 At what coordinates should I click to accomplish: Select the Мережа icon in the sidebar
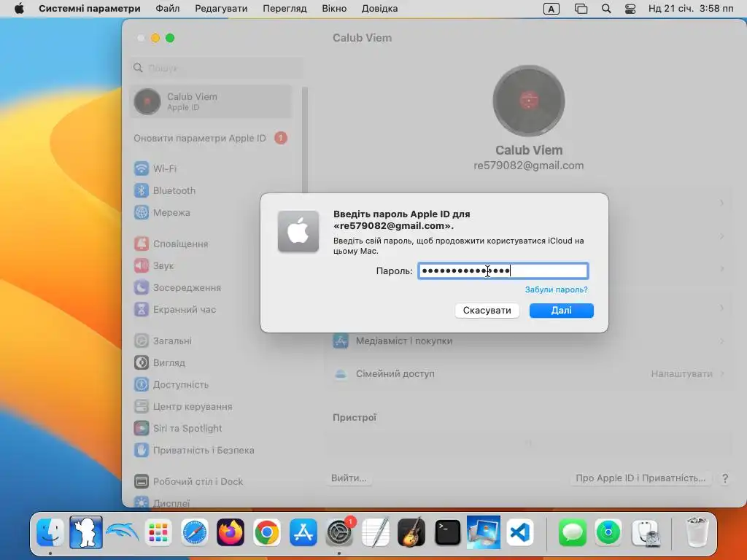coord(141,212)
